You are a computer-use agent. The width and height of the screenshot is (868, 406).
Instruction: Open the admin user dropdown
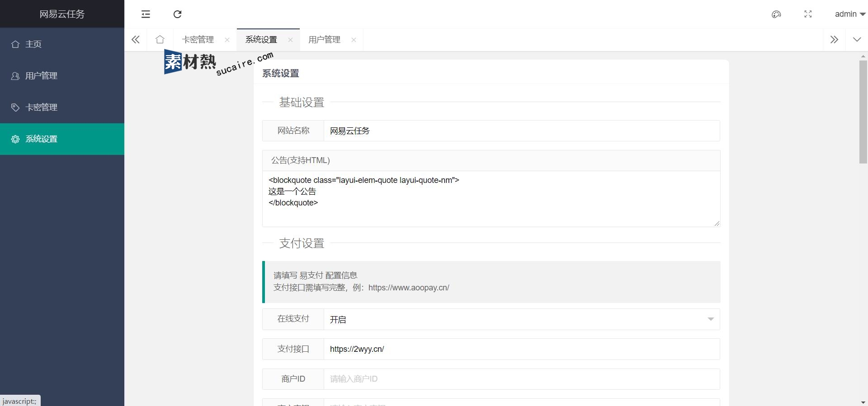click(850, 14)
